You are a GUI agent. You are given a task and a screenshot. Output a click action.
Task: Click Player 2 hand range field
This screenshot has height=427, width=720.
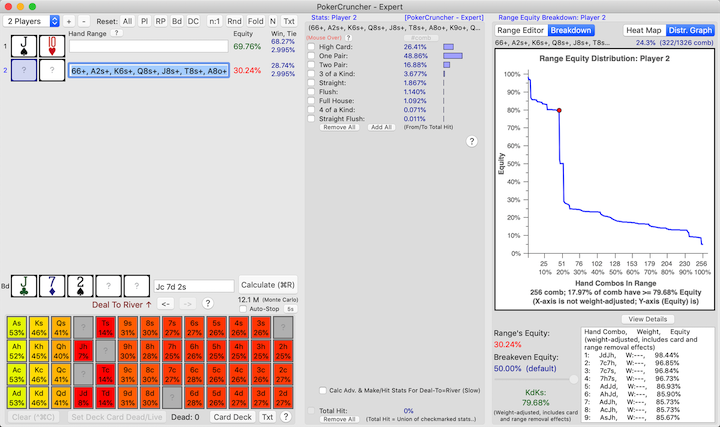(149, 70)
